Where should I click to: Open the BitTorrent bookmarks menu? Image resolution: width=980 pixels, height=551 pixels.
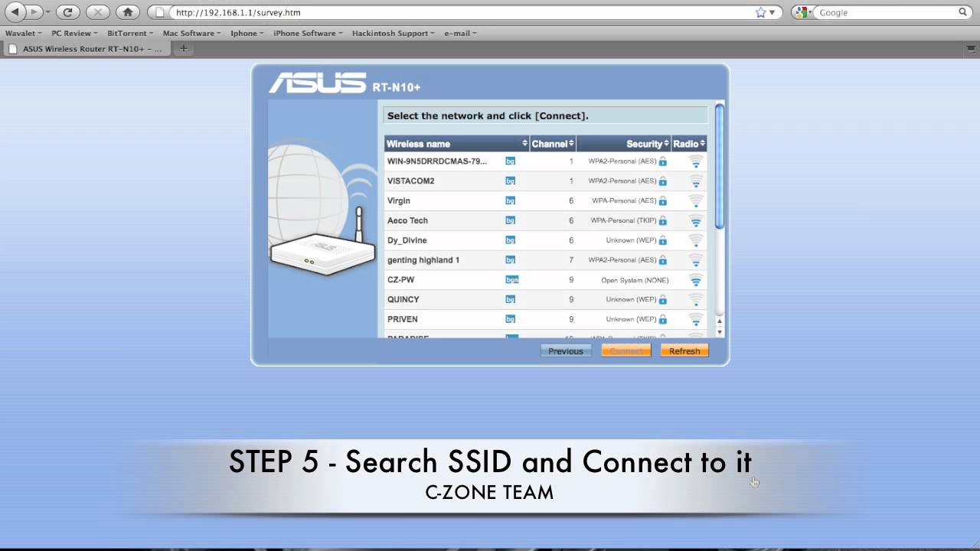[130, 33]
